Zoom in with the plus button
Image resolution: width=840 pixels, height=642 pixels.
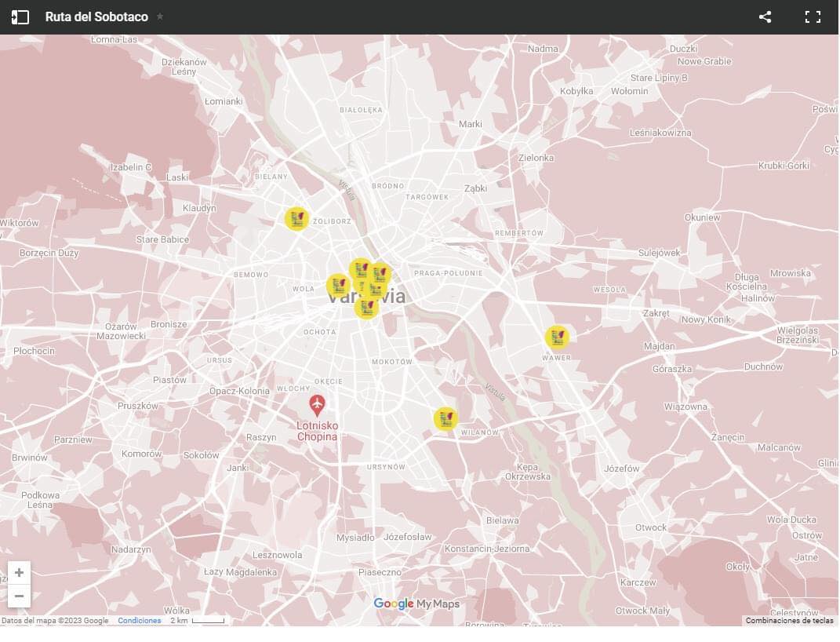click(20, 572)
